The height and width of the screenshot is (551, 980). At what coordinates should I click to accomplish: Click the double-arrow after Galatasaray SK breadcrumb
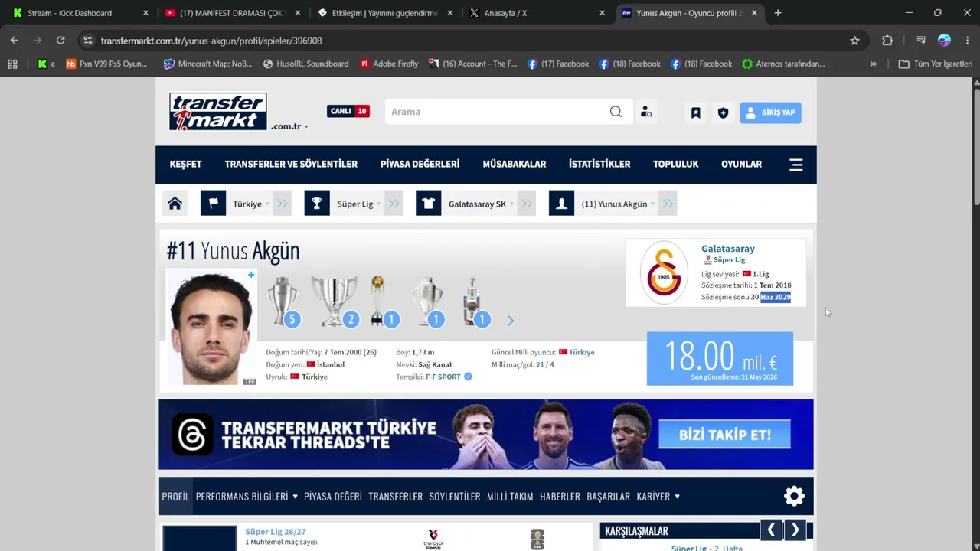point(527,204)
